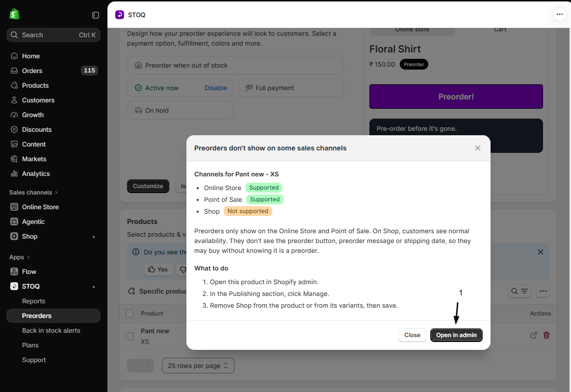Click the Close button in dialog
Screen dimensions: 571x392
[412, 335]
